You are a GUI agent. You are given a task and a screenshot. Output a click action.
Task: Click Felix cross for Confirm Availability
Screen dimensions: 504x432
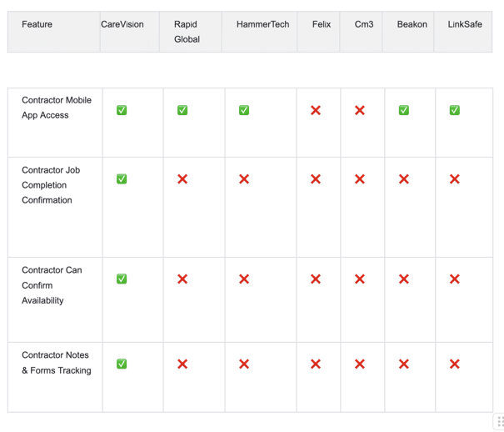tap(316, 279)
